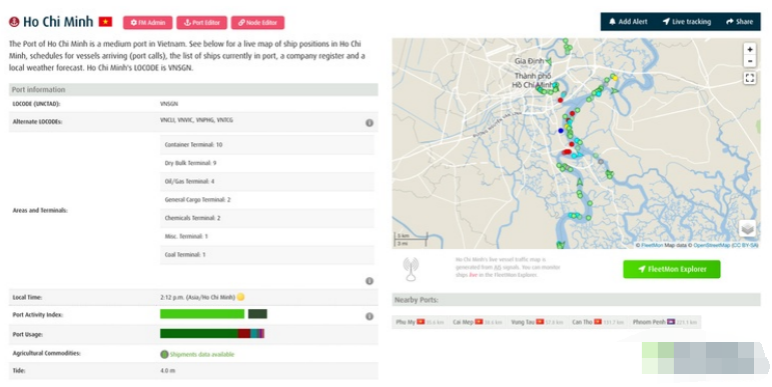Image resolution: width=772 pixels, height=387 pixels.
Task: Open the Port Editor button
Action: click(x=202, y=23)
